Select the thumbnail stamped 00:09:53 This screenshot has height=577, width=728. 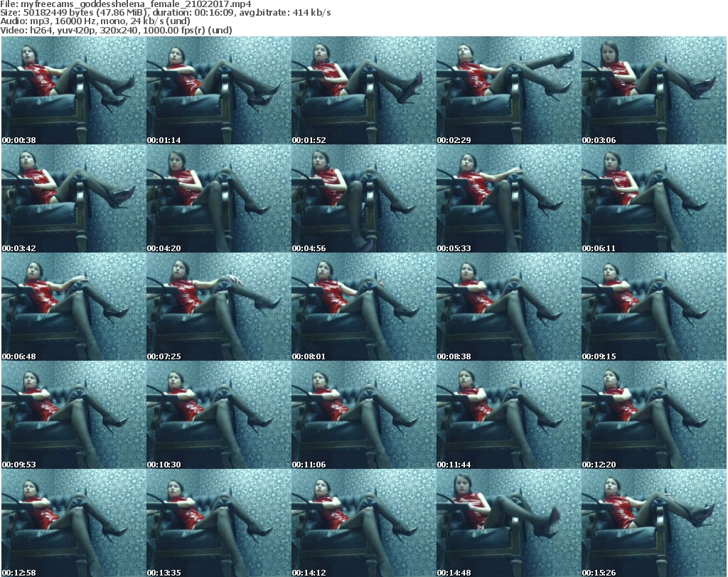tap(74, 415)
